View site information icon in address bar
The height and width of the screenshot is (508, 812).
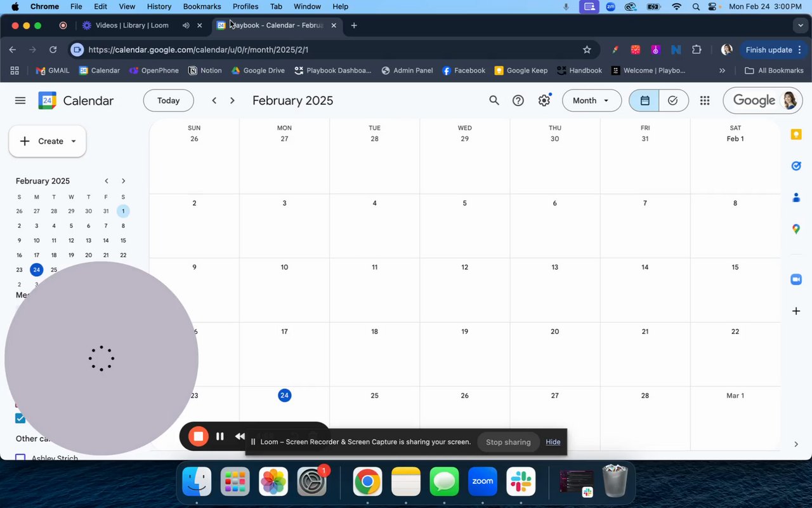(77, 50)
